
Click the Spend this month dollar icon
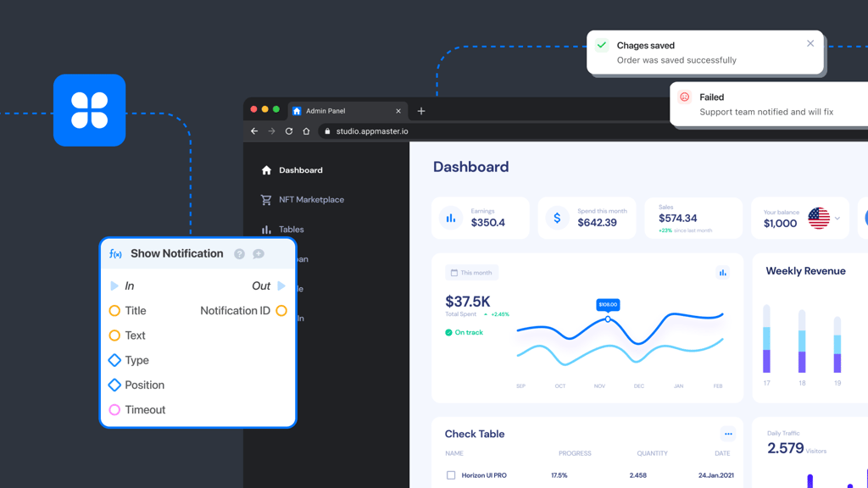557,218
